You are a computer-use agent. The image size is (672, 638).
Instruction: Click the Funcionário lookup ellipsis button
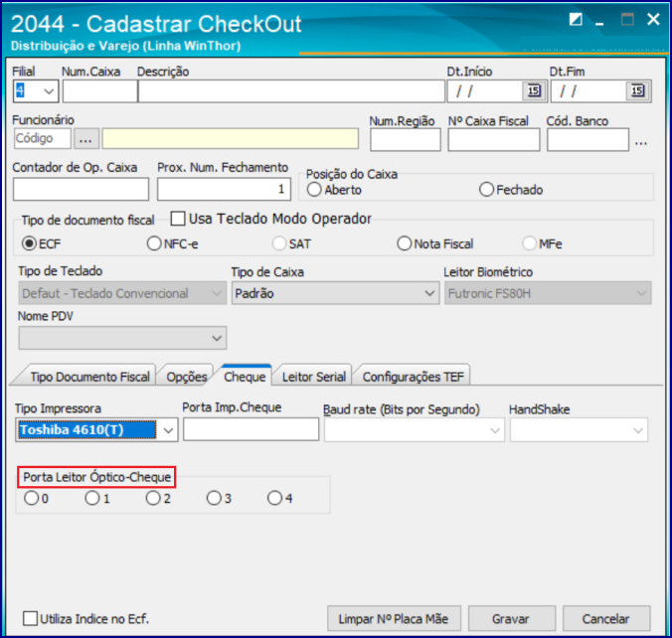[x=85, y=139]
